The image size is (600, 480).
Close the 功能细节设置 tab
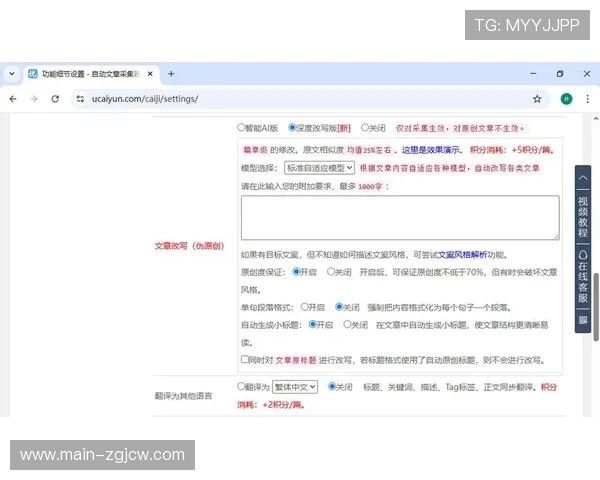[150, 73]
